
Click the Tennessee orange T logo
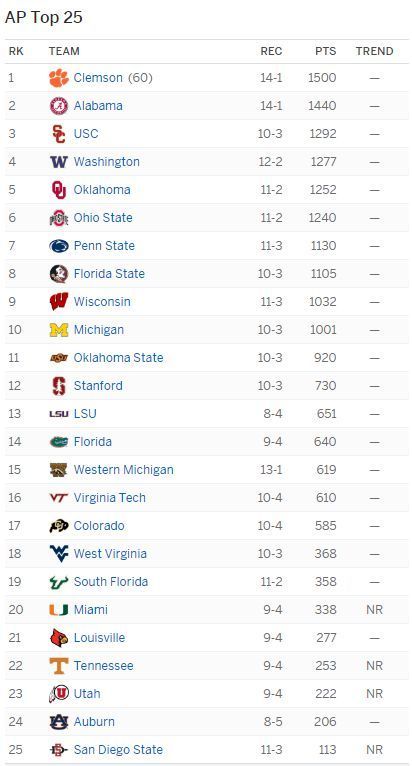[59, 666]
